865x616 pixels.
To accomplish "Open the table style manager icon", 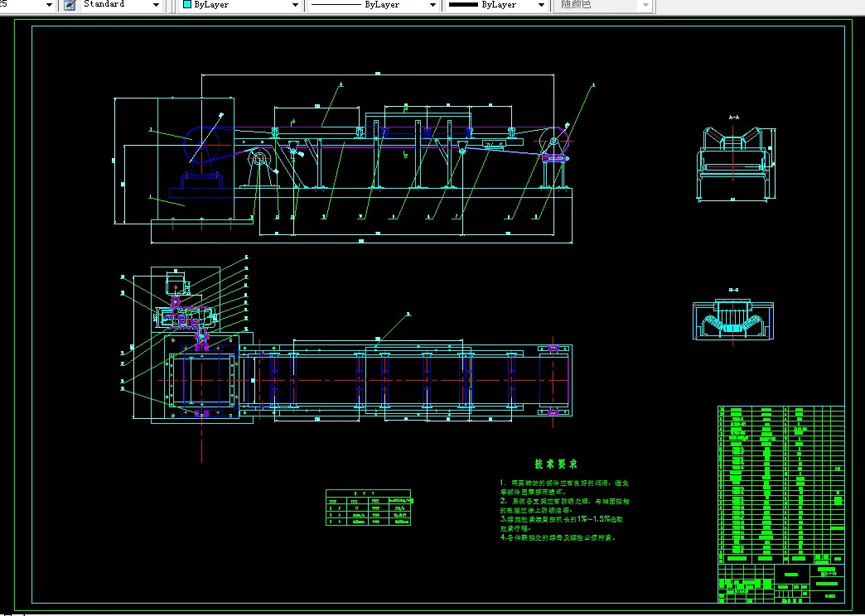I will pos(70,5).
